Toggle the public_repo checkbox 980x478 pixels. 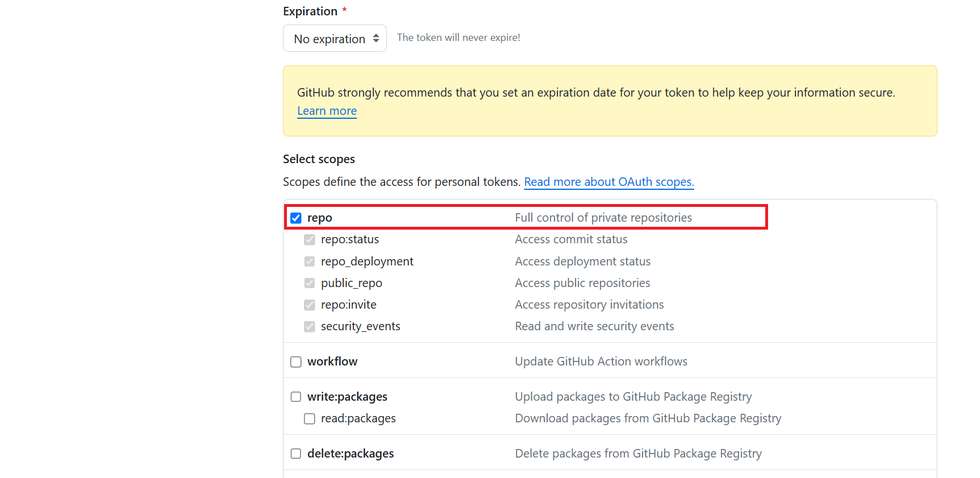click(310, 283)
